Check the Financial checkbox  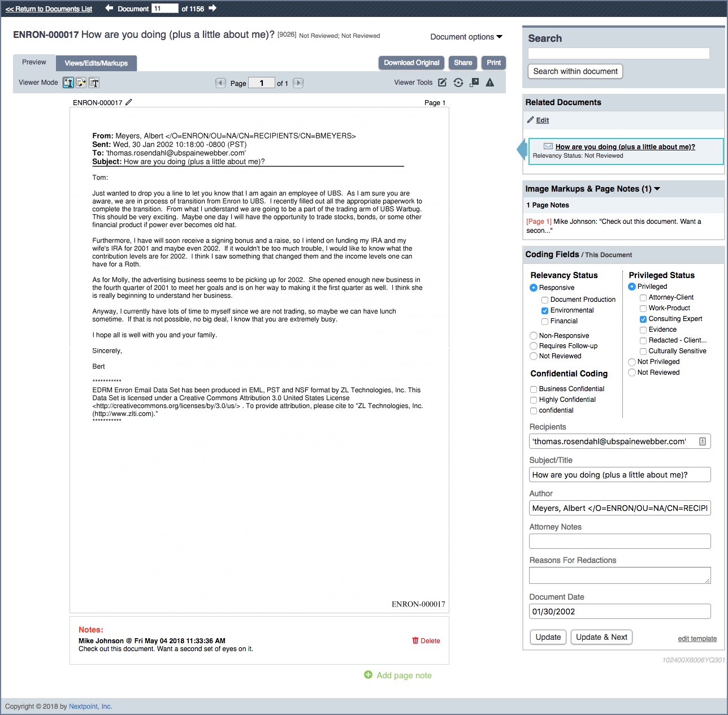(x=545, y=322)
